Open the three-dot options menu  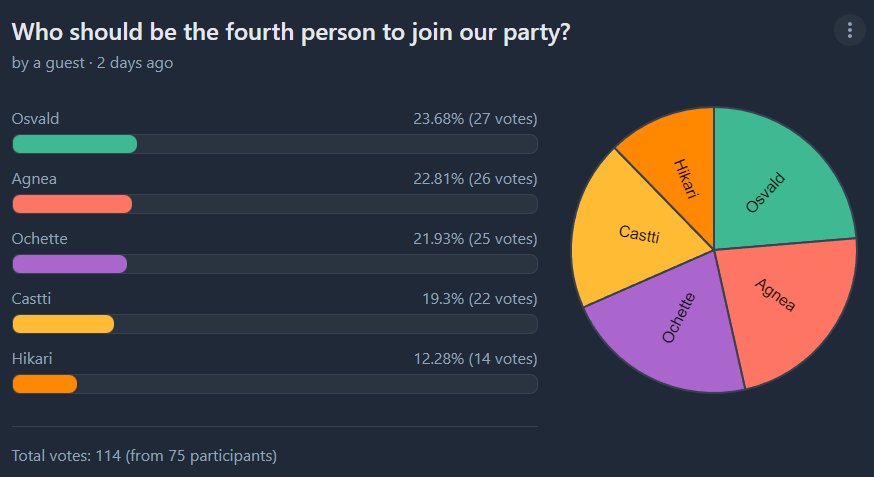tap(849, 30)
